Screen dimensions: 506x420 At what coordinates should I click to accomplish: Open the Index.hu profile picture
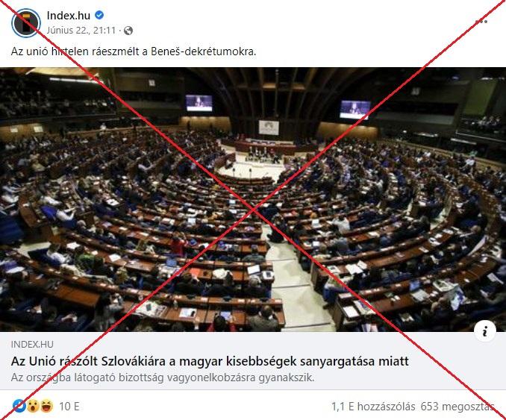tap(26, 23)
